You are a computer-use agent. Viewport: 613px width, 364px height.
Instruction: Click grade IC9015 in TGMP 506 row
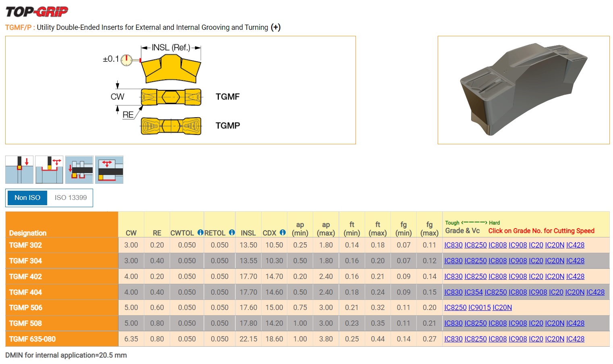point(479,308)
